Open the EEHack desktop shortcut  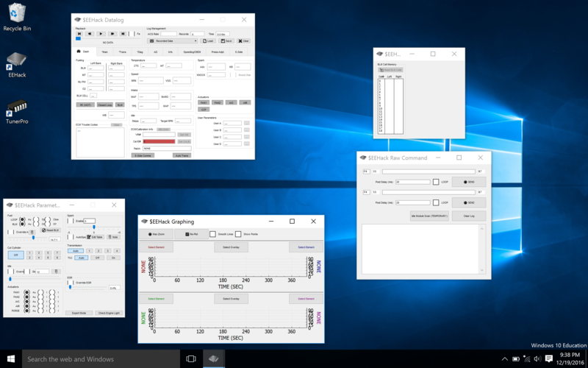tap(16, 61)
